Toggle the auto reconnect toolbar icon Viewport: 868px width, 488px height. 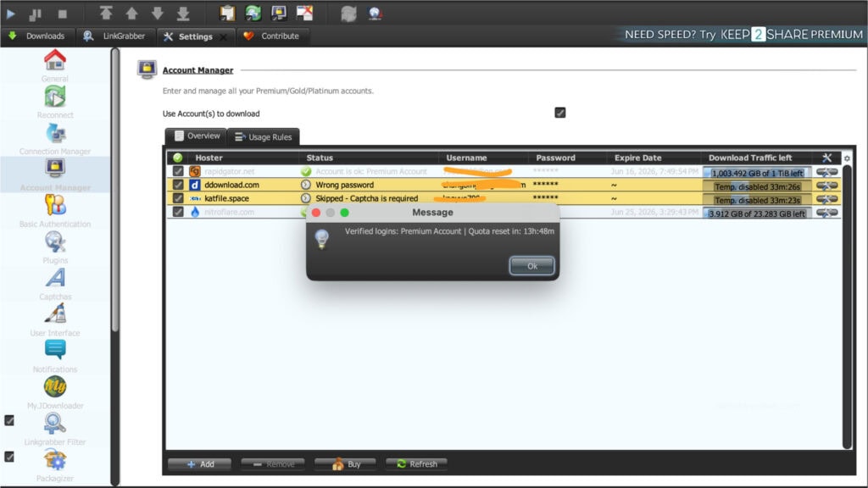tap(253, 13)
